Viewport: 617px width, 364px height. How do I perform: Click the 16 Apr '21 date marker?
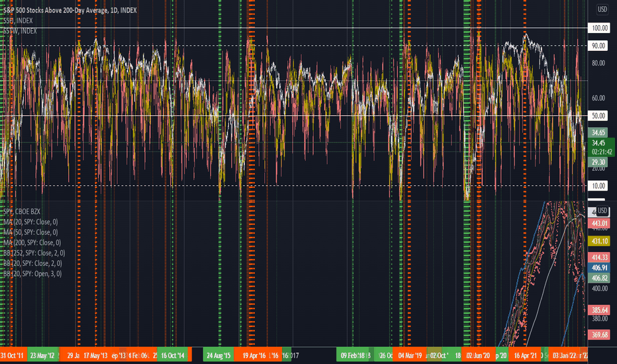(x=526, y=356)
